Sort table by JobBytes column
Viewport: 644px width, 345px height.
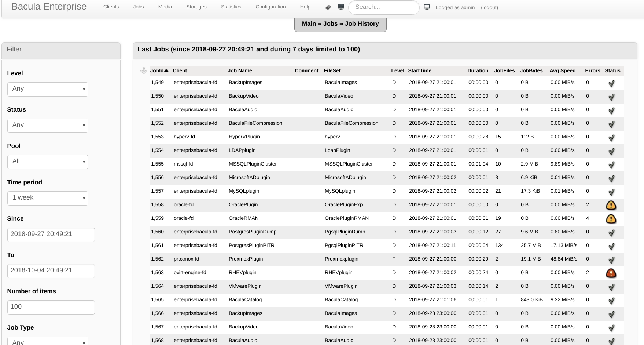531,70
